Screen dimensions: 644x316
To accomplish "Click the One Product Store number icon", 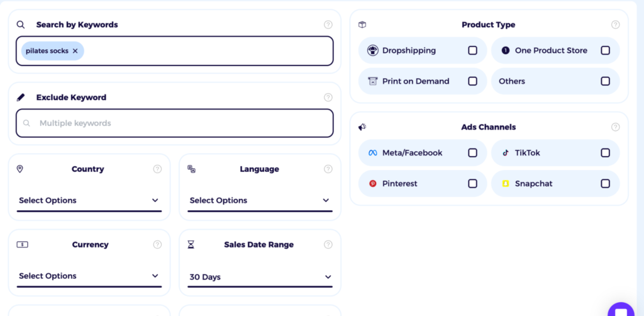I will [505, 50].
